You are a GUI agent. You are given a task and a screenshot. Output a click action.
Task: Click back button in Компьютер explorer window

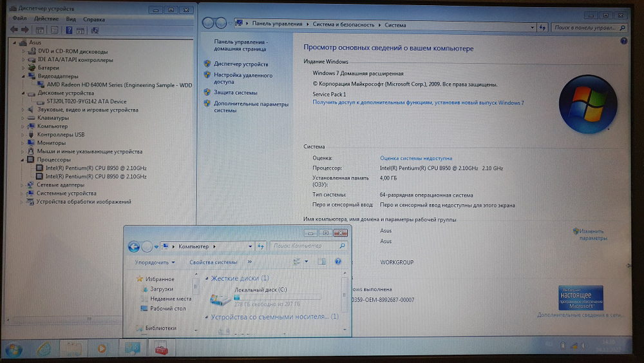(134, 247)
